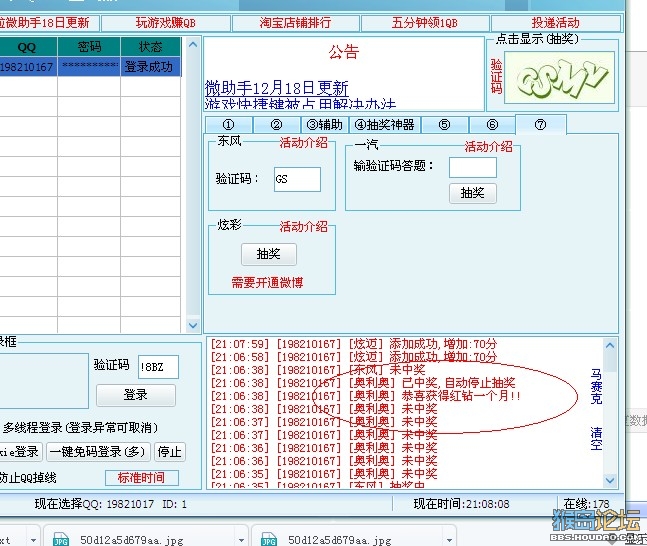Click the 防止QQ掉线 option label
This screenshot has width=647, height=546.
click(28, 478)
